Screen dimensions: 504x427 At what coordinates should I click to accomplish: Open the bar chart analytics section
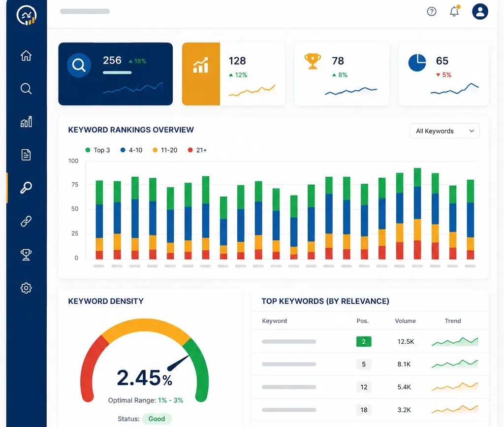[x=26, y=122]
